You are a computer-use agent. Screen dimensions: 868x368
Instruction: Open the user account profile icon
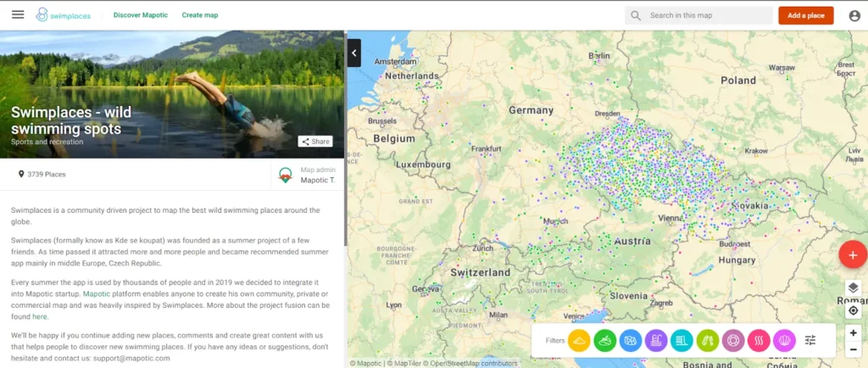(854, 15)
